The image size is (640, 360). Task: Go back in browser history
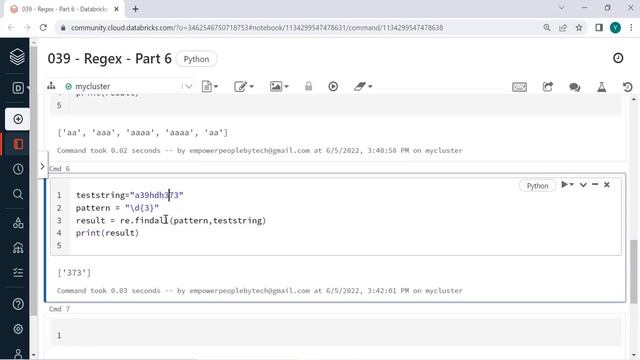11,28
